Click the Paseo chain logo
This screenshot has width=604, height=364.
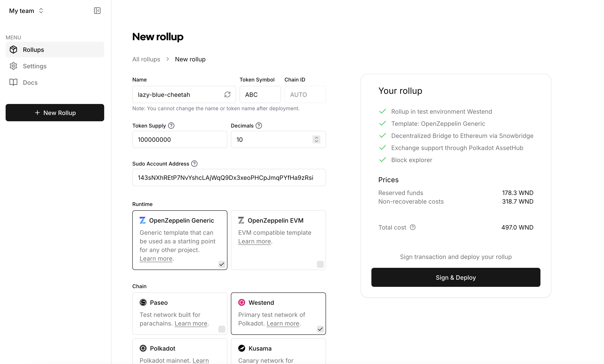[x=143, y=302]
